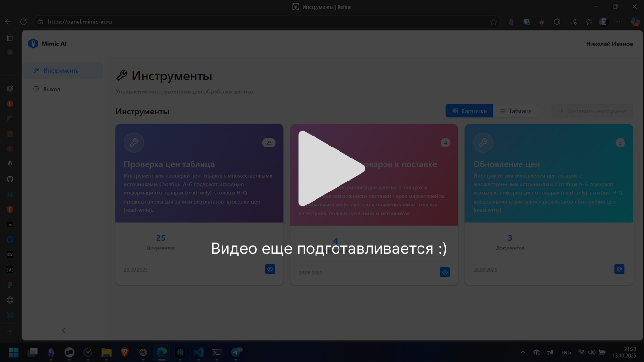The image size is (644, 362).
Task: Open GitHub from the browser sidebar
Action: 10,179
